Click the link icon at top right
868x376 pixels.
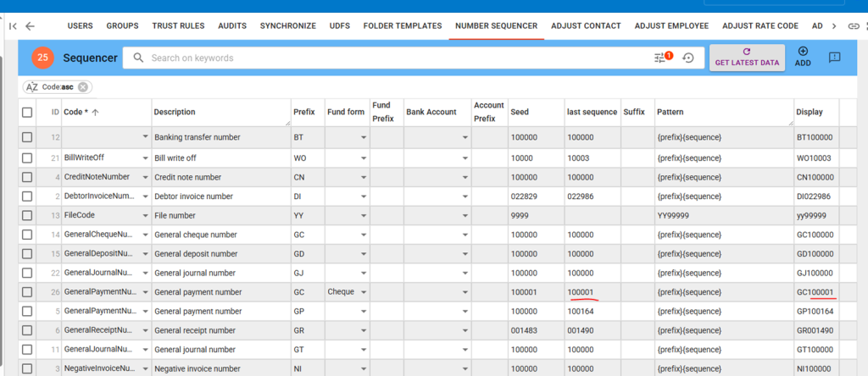pos(854,25)
